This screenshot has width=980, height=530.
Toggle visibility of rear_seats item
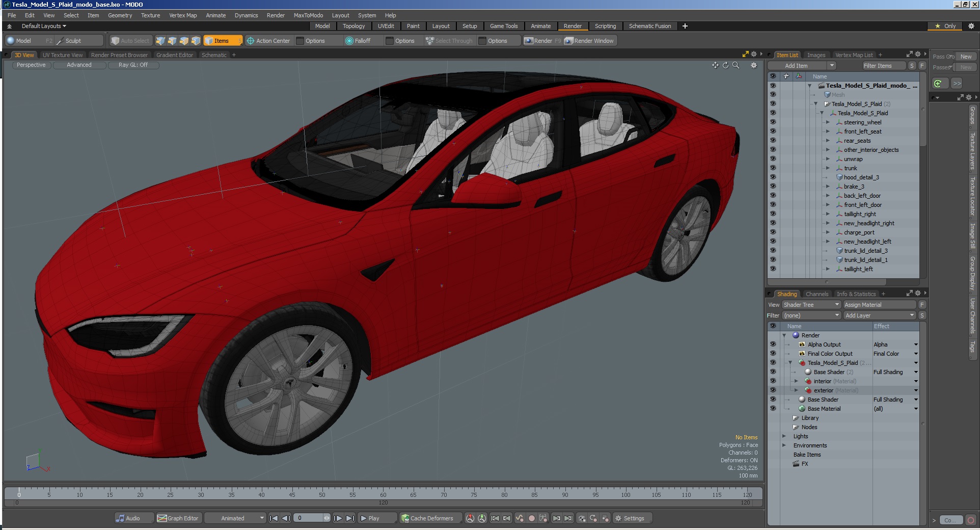[773, 141]
